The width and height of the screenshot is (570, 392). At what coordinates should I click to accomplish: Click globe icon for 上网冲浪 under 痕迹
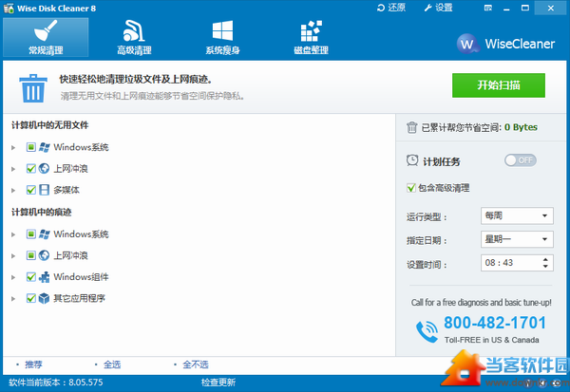[x=44, y=255]
